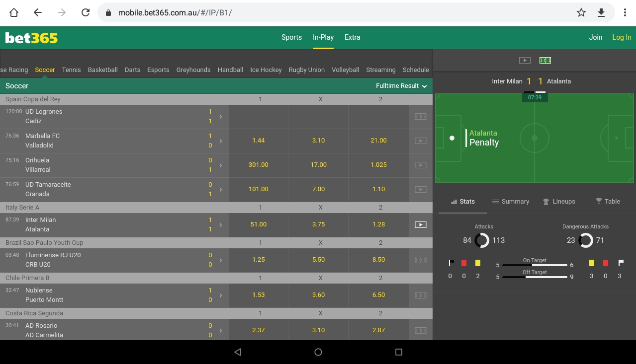This screenshot has height=364, width=636.
Task: Open the In-Play top navigation tab
Action: tap(323, 37)
